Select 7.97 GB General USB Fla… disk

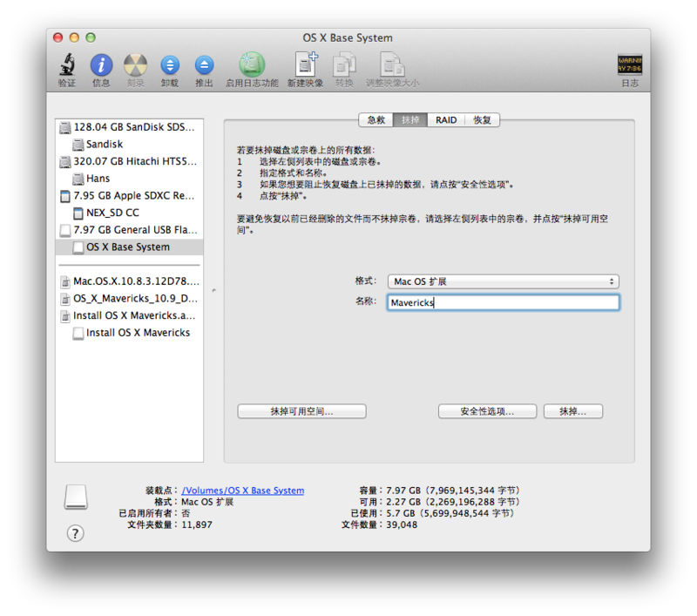tap(129, 230)
